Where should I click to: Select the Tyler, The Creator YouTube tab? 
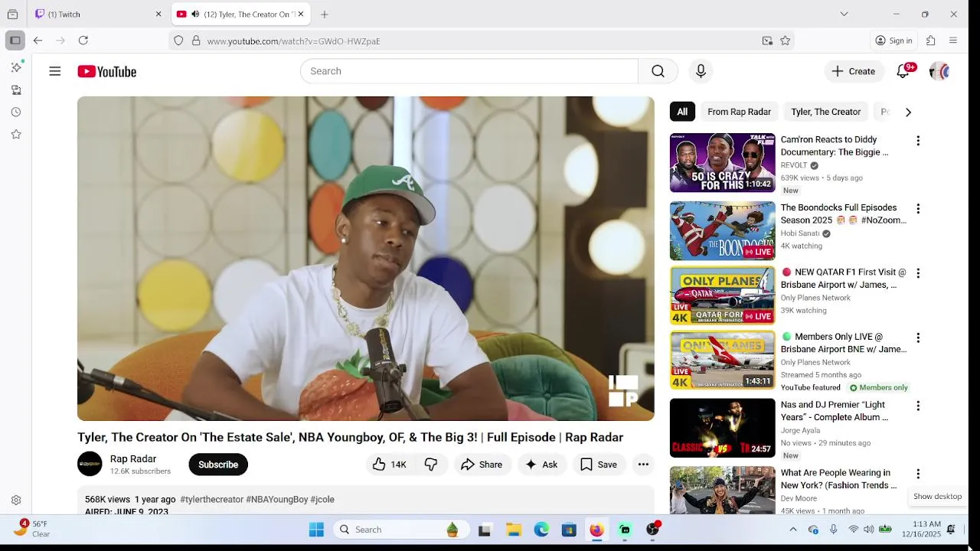(240, 14)
